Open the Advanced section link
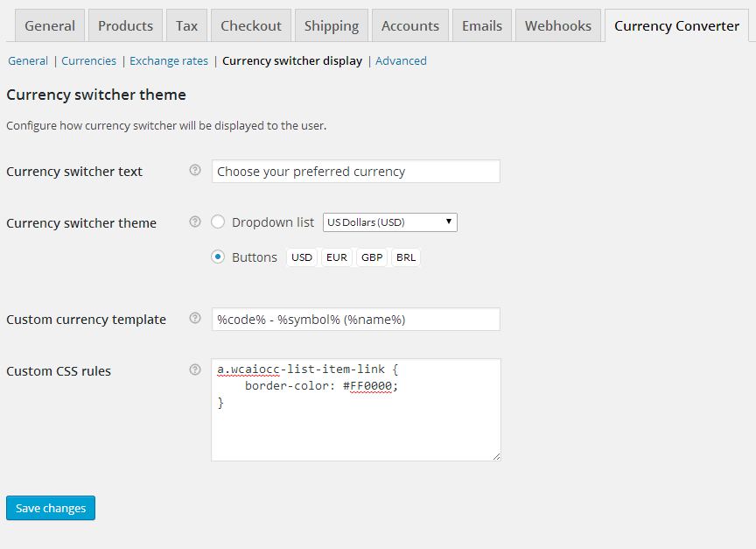The image size is (756, 549). click(401, 61)
